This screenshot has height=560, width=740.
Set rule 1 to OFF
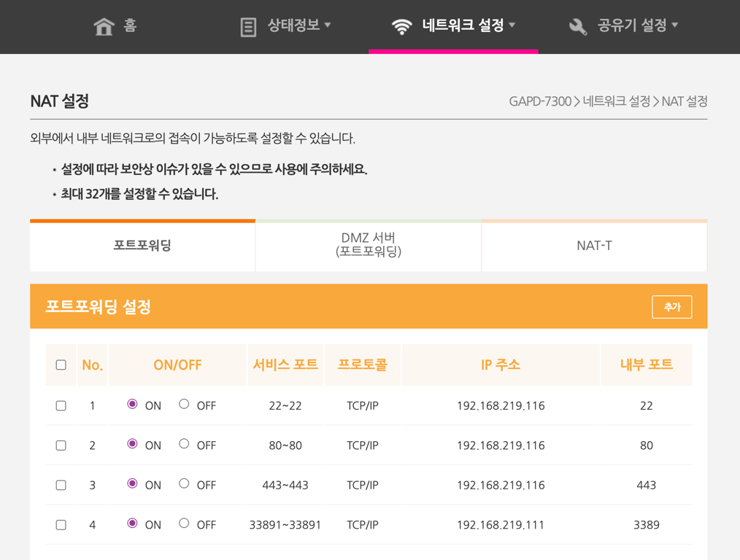184,404
